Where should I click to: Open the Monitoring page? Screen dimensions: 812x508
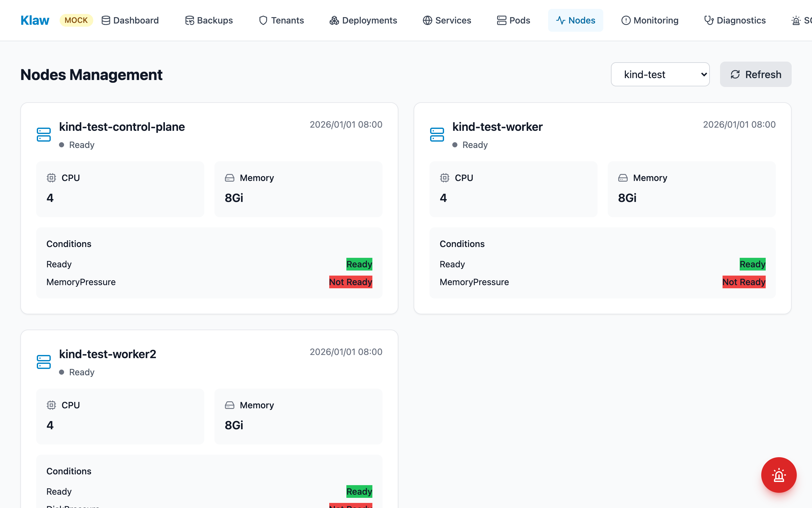[650, 21]
